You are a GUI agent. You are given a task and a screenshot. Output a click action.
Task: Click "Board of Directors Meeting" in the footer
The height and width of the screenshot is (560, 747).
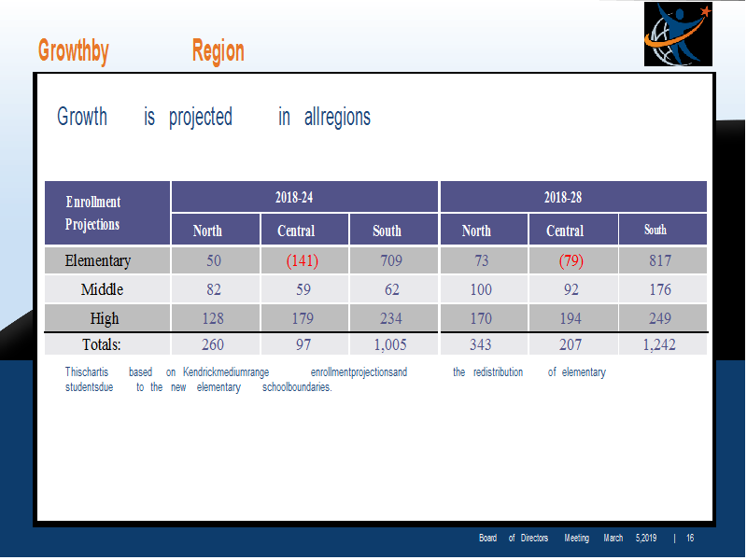(x=534, y=539)
